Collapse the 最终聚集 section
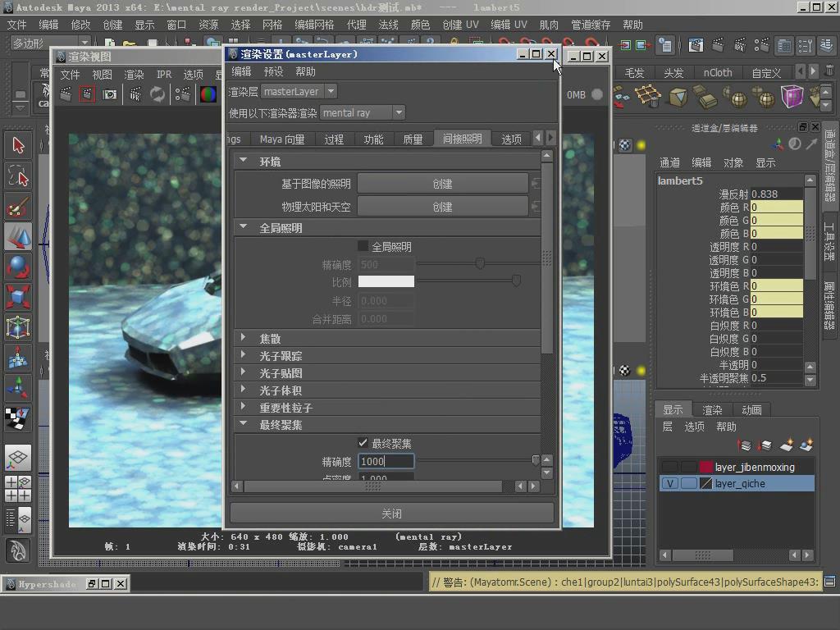This screenshot has height=630, width=840. click(243, 424)
